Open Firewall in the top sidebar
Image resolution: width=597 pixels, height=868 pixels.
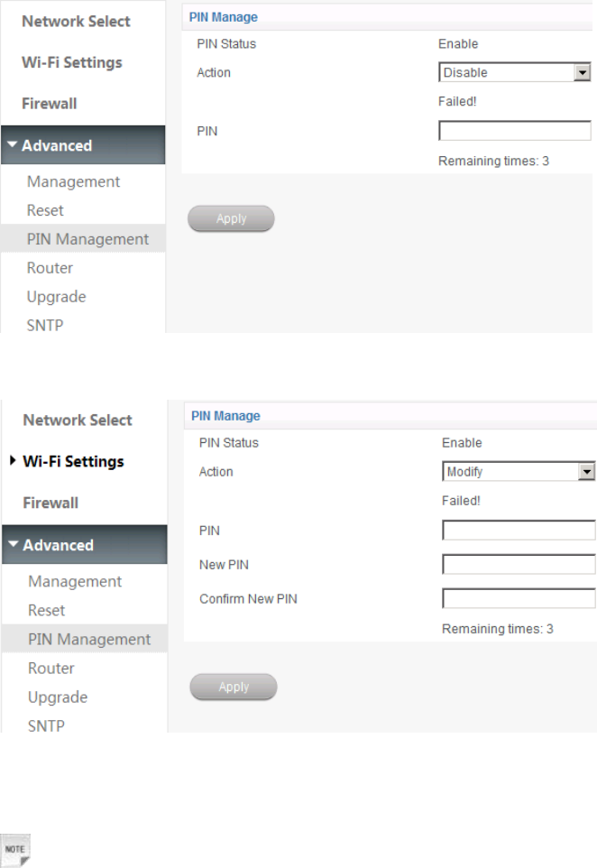coord(50,104)
